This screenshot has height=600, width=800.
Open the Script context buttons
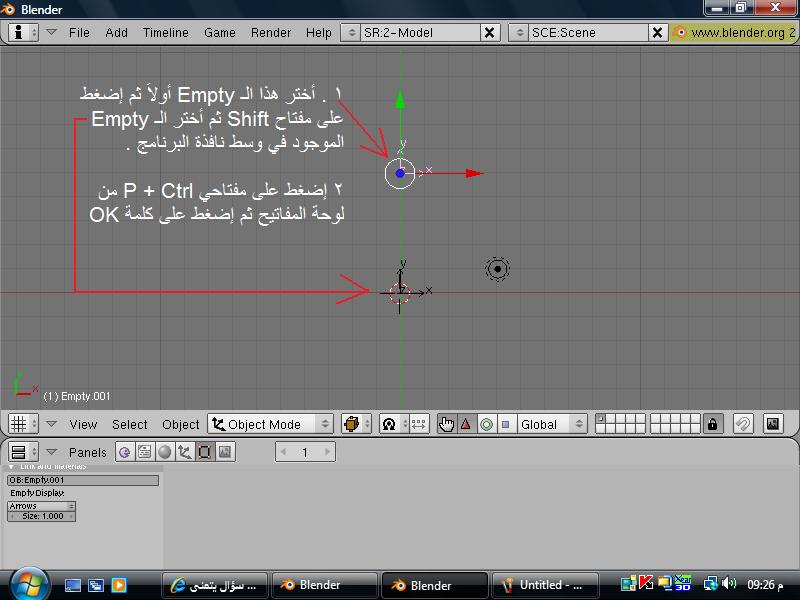tap(145, 452)
